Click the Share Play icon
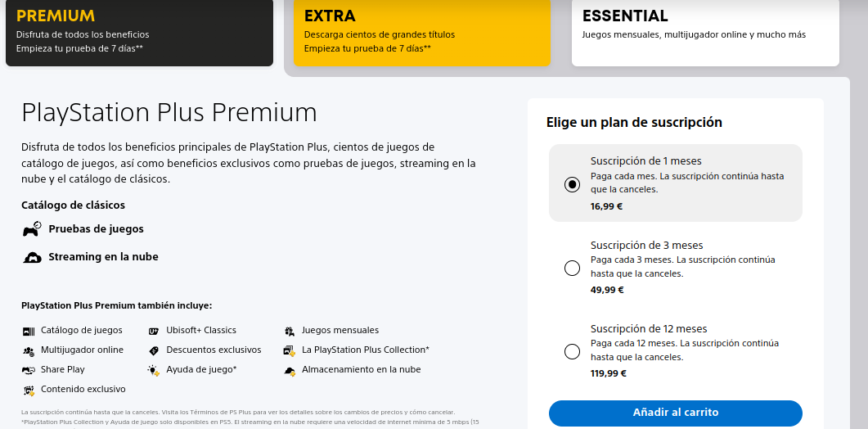 click(29, 370)
